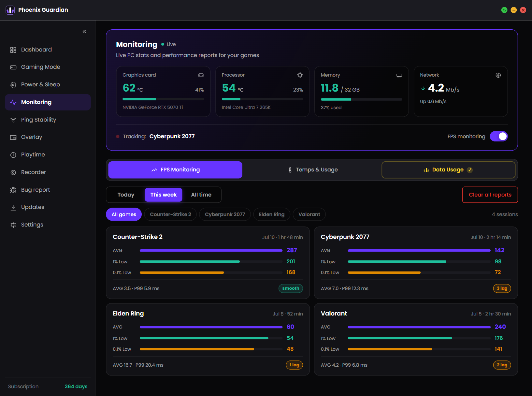Open Settings in sidebar
This screenshot has width=532, height=396.
coord(48,225)
